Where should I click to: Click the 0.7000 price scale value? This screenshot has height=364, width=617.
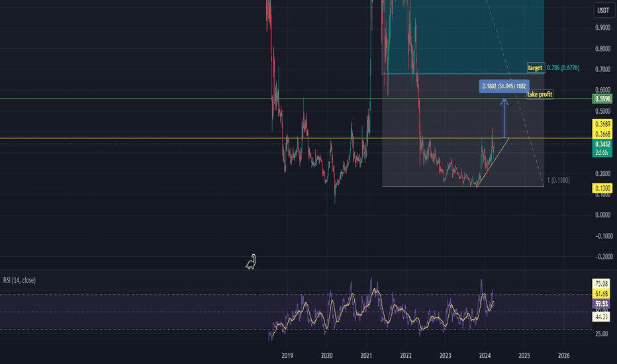pos(603,69)
